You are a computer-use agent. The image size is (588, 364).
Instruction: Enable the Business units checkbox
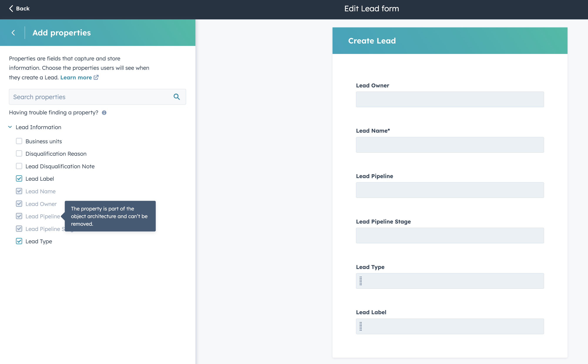point(19,141)
